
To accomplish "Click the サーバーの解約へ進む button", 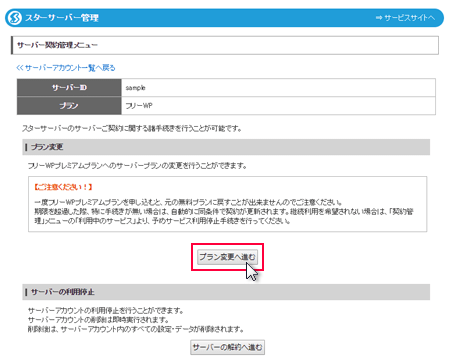I will coord(227,347).
